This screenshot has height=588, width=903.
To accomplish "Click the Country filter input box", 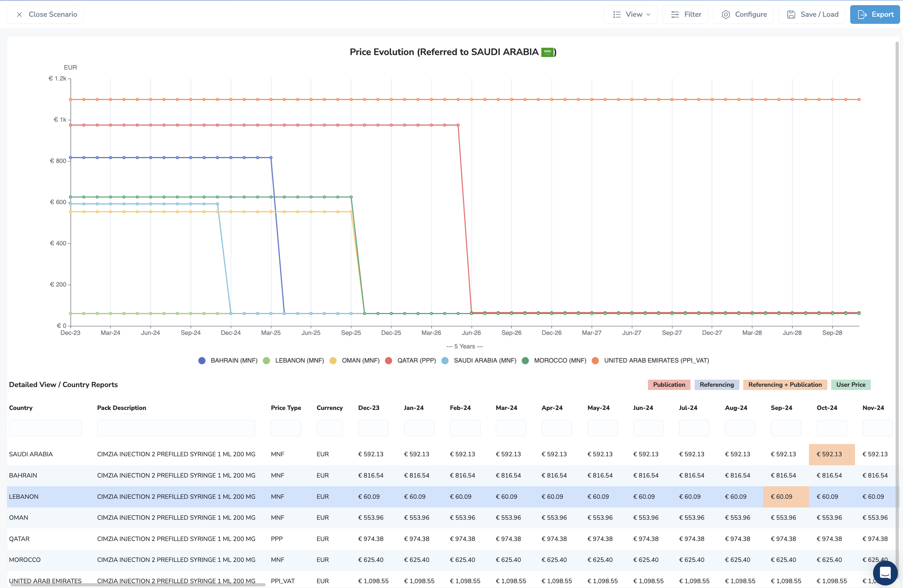I will 45,428.
